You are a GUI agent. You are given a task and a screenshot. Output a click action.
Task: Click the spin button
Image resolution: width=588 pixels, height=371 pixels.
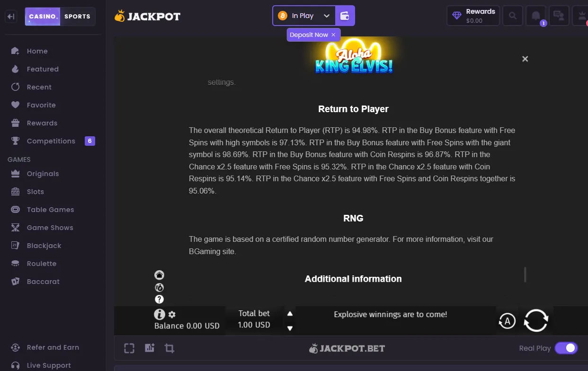tap(536, 320)
